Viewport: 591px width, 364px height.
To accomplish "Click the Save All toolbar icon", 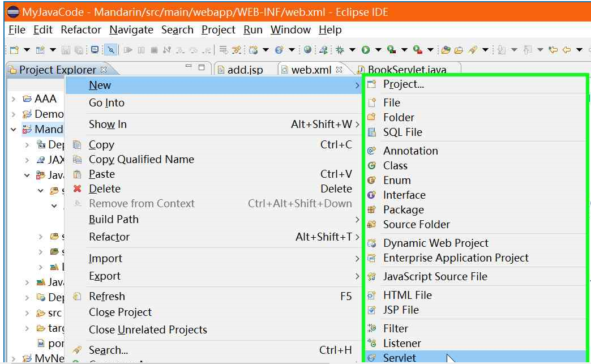I will click(79, 50).
